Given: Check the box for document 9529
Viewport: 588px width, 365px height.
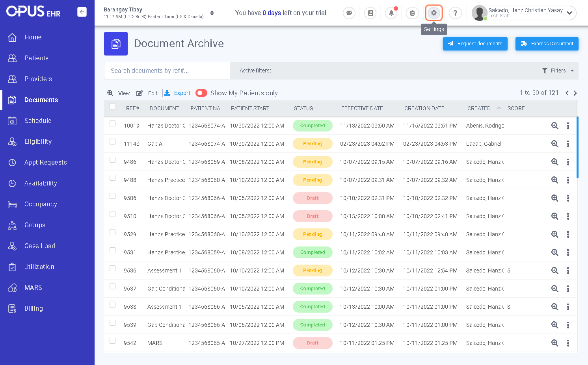Looking at the screenshot, I should [x=112, y=232].
